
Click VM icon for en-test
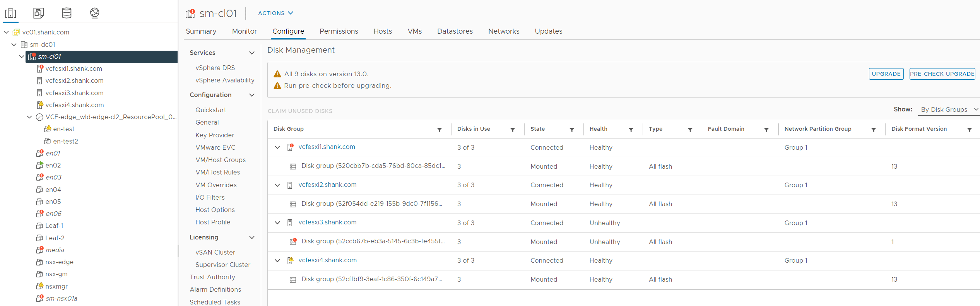pos(48,129)
